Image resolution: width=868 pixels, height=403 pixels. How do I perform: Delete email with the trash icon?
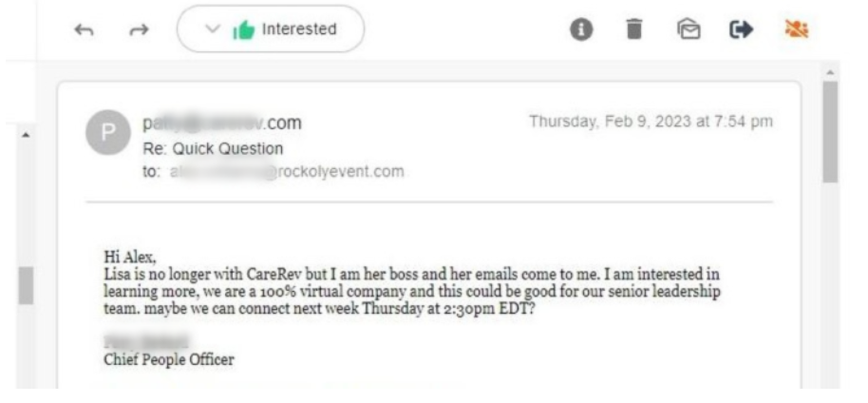(x=634, y=29)
